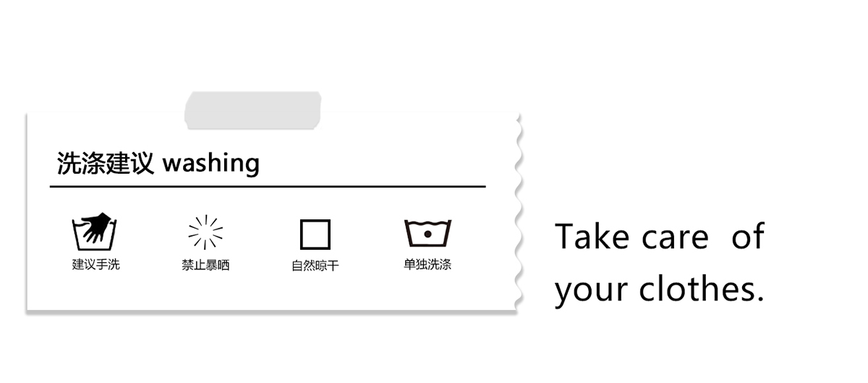Select the 单独洗涤 label text
This screenshot has height=383, width=868.
click(427, 265)
